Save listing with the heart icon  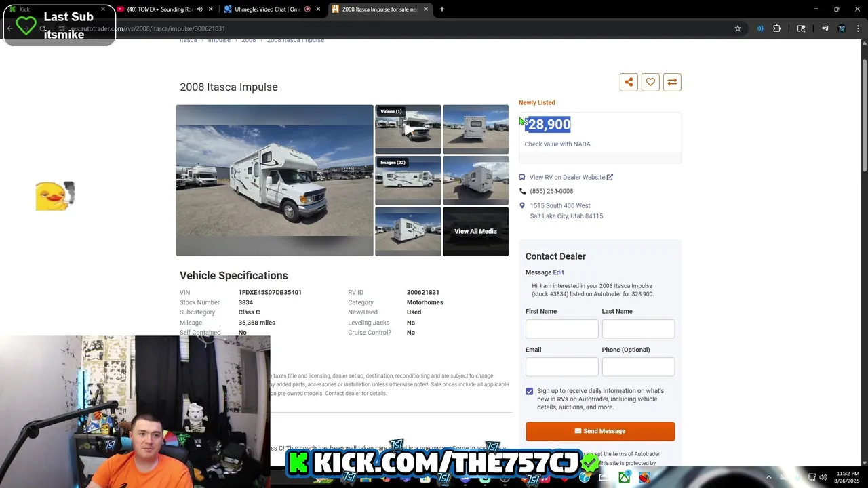pyautogui.click(x=650, y=82)
